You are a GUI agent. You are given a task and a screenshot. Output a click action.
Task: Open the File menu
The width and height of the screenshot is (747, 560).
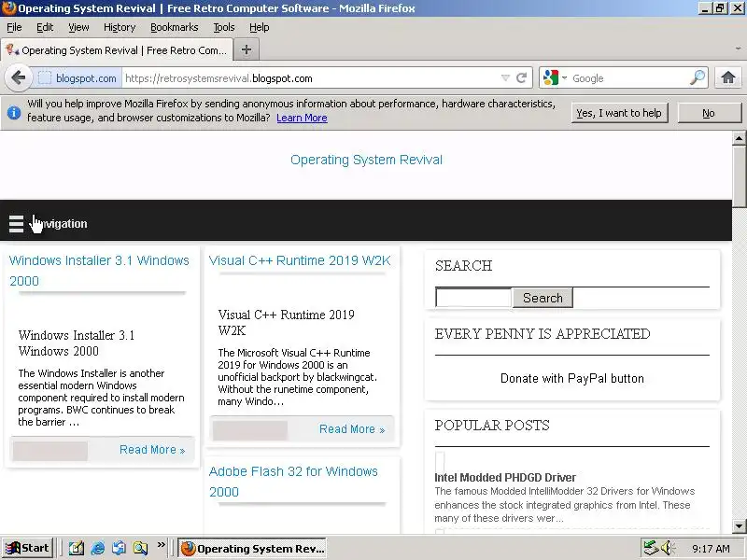click(14, 27)
